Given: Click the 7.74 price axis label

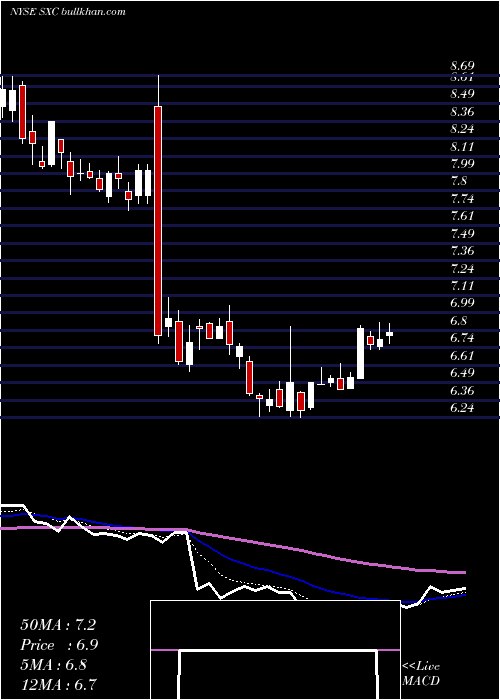Looking at the screenshot, I should (462, 198).
